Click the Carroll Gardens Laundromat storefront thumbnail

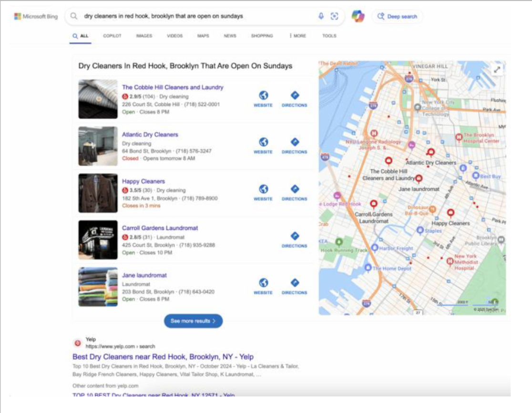[x=98, y=240]
